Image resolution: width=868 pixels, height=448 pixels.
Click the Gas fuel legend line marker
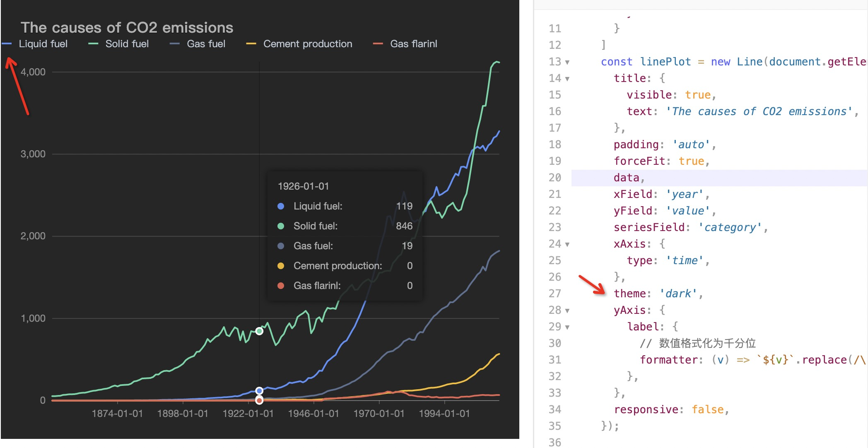174,43
